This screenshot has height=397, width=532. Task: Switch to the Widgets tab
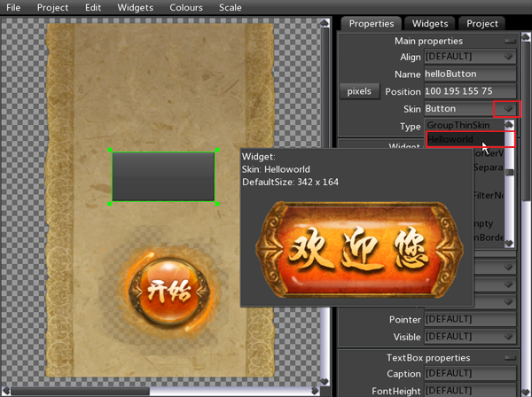(x=430, y=23)
